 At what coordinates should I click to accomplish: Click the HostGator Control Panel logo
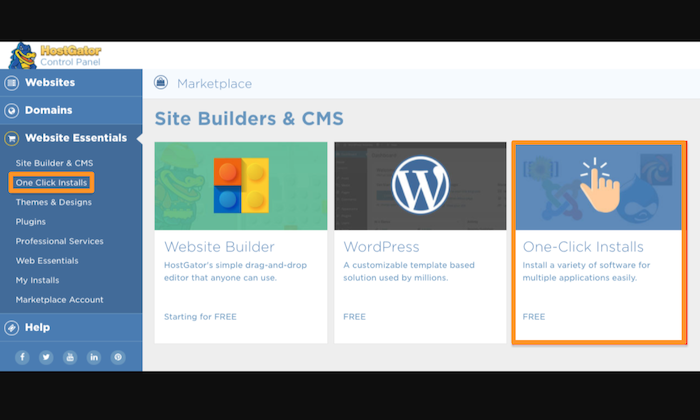pos(55,55)
